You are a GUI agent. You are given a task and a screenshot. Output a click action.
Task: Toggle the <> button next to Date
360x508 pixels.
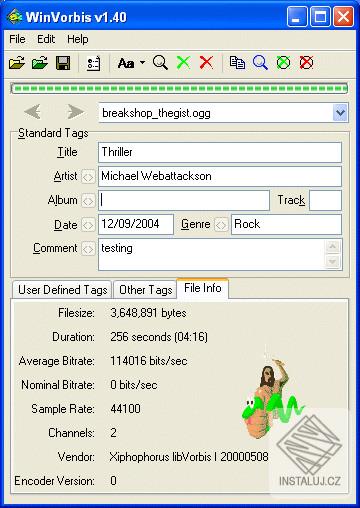click(88, 225)
